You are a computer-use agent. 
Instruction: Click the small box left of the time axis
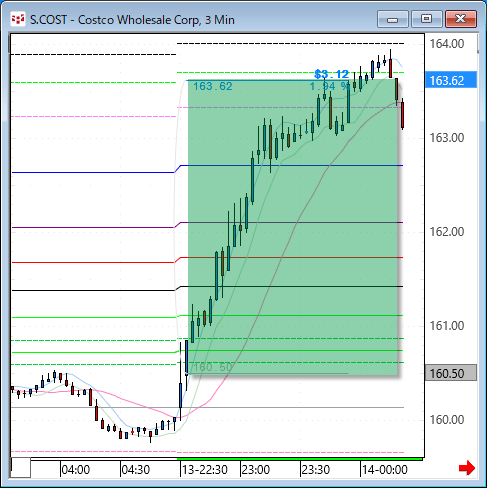[21, 468]
